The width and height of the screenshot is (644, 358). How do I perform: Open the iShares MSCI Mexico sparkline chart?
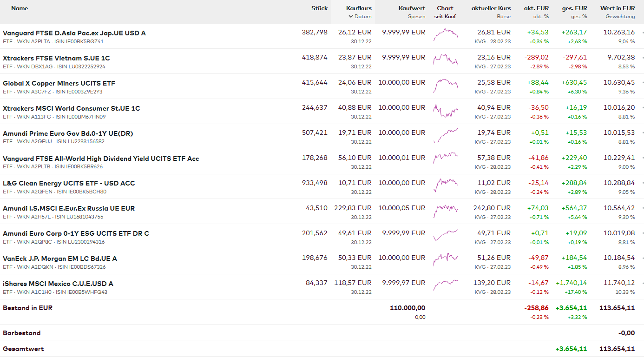[x=446, y=285]
